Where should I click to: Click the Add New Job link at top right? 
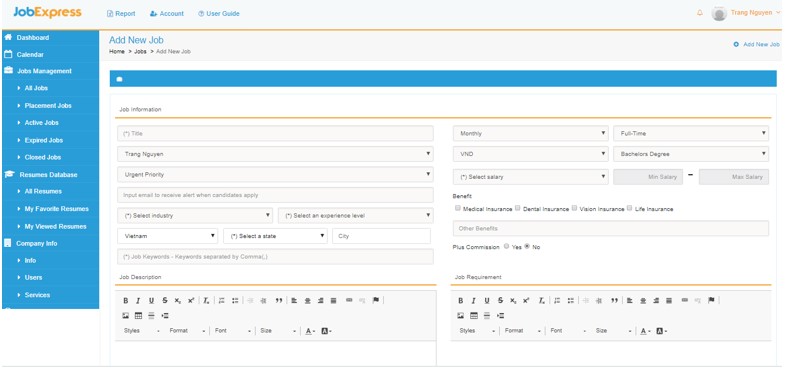pos(756,45)
